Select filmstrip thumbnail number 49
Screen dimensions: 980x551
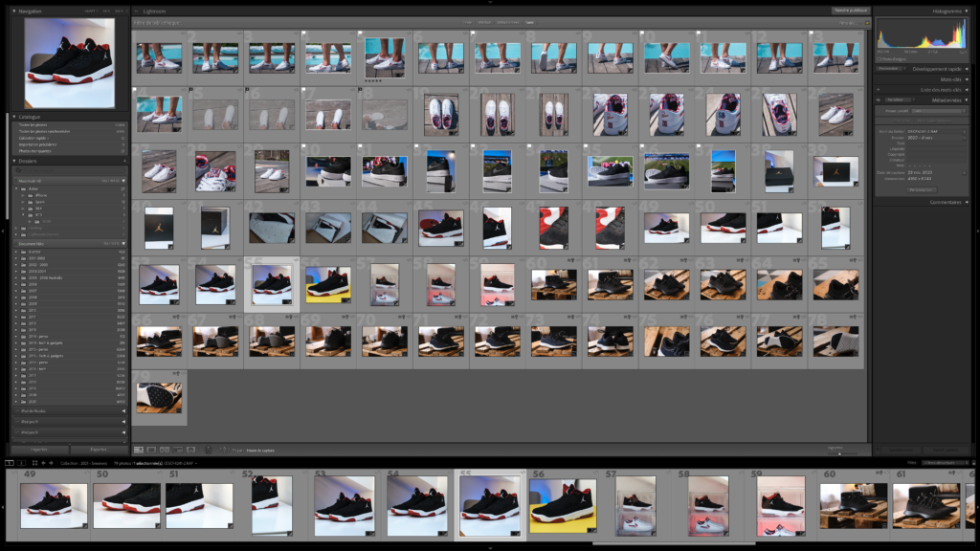pyautogui.click(x=54, y=505)
